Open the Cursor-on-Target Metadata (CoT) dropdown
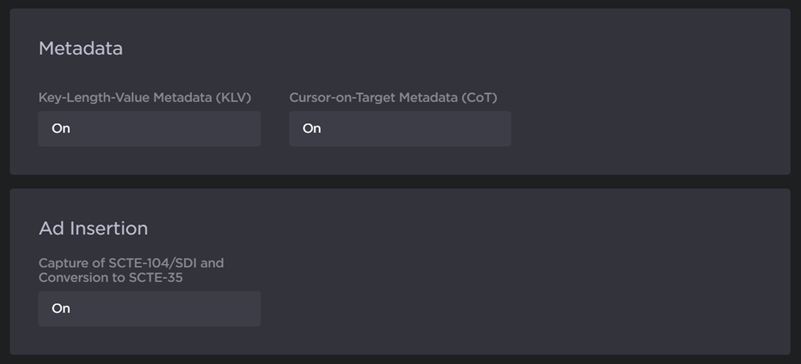Viewport: 801px width, 364px height. 400,129
